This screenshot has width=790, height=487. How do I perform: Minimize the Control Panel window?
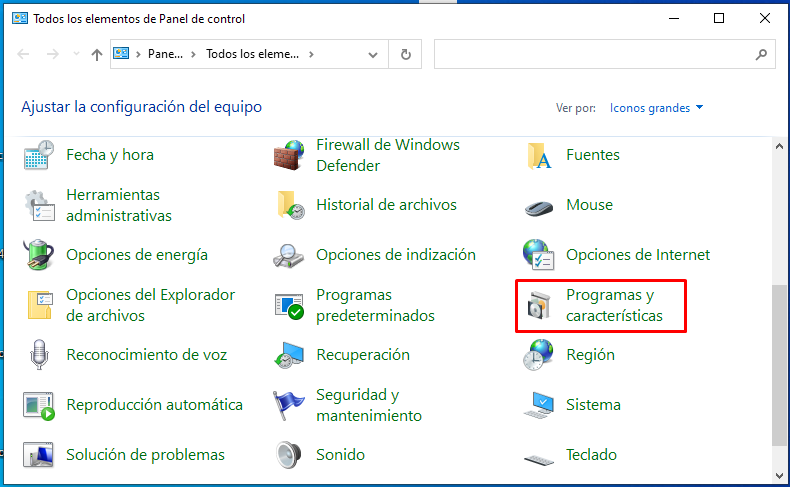point(674,19)
